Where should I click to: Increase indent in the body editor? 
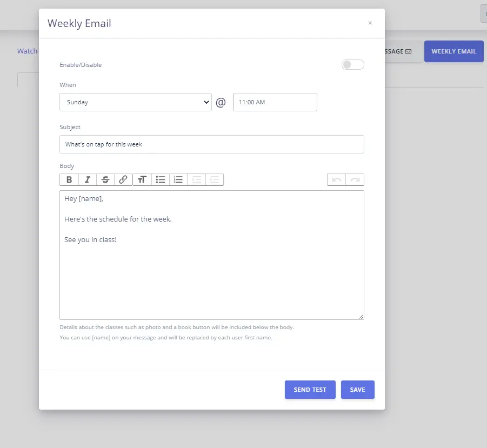(x=215, y=180)
